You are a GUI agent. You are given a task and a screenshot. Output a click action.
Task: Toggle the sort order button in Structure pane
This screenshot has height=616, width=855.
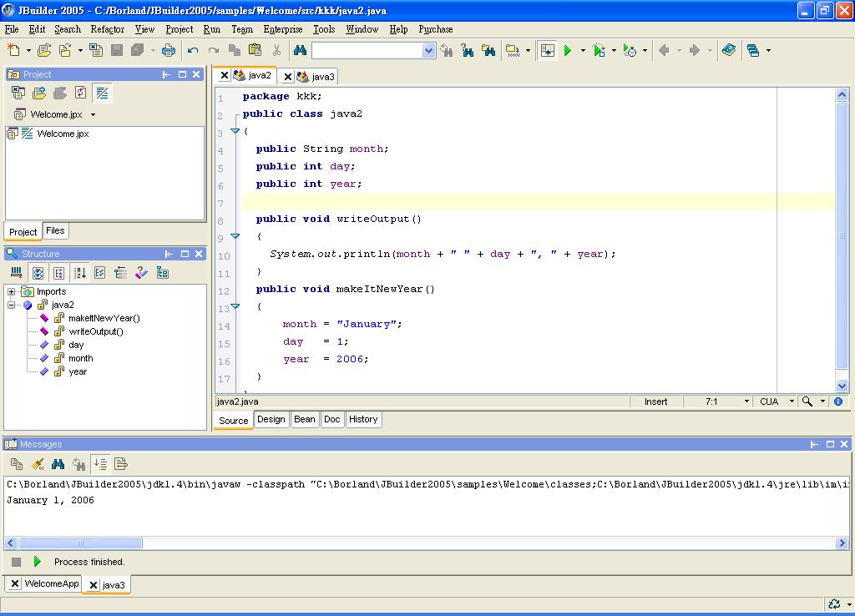tap(80, 273)
